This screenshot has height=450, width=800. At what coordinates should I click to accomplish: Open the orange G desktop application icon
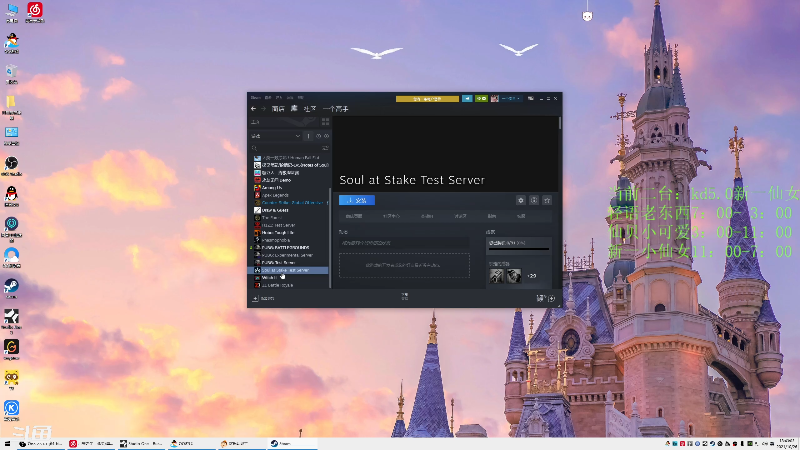(11, 349)
